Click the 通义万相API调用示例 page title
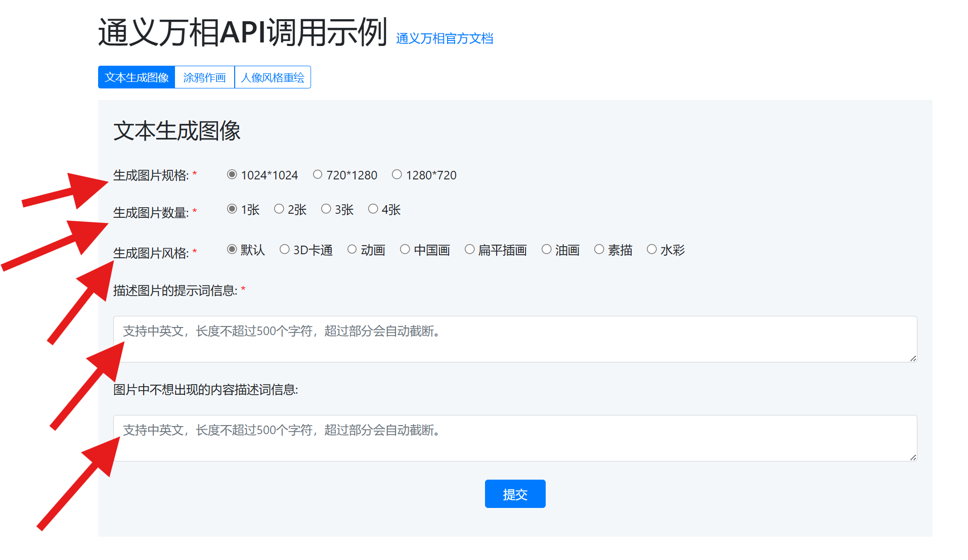The image size is (968, 560). pos(243,33)
